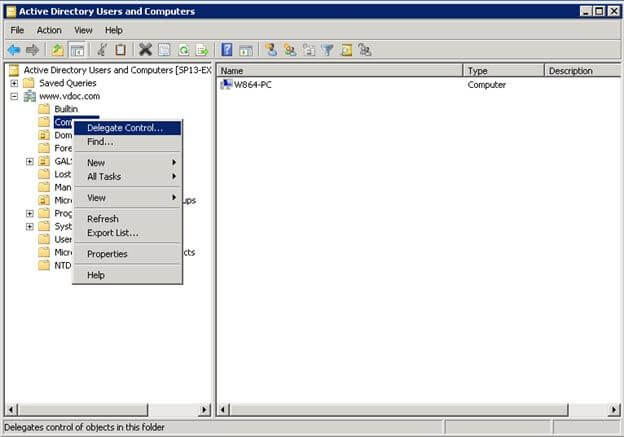Screen dimensions: 624x437
Task: Open the View menu in menu bar
Action: pyautogui.click(x=83, y=30)
